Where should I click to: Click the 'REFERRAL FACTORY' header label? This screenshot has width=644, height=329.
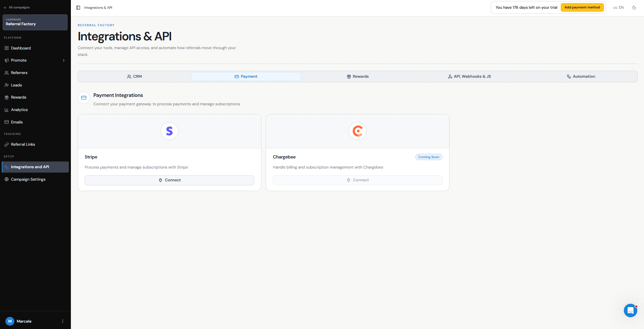pos(96,25)
